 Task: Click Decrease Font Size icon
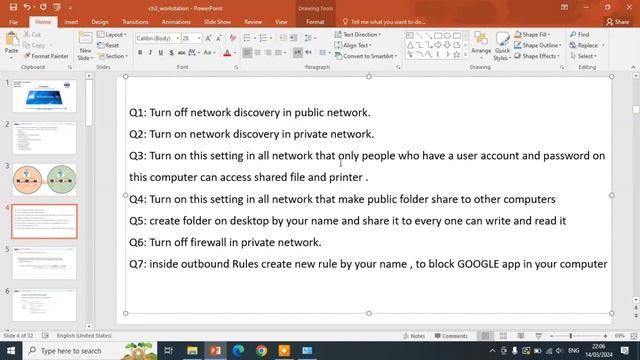point(219,38)
